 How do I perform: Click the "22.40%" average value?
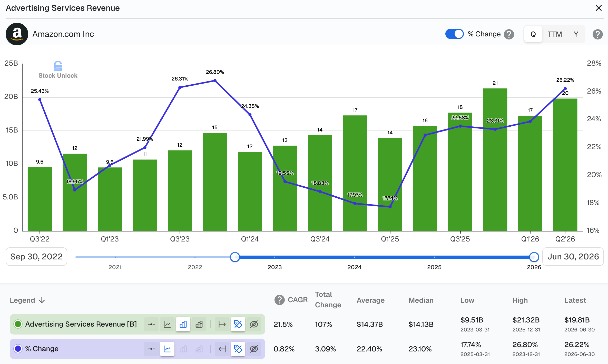[369, 349]
